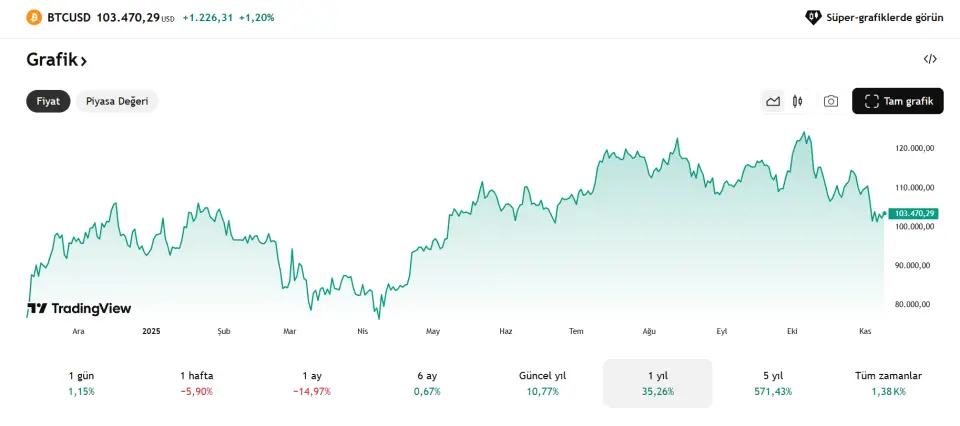This screenshot has width=960, height=426.
Task: Click the Süper-grafikler diamond icon
Action: click(813, 18)
